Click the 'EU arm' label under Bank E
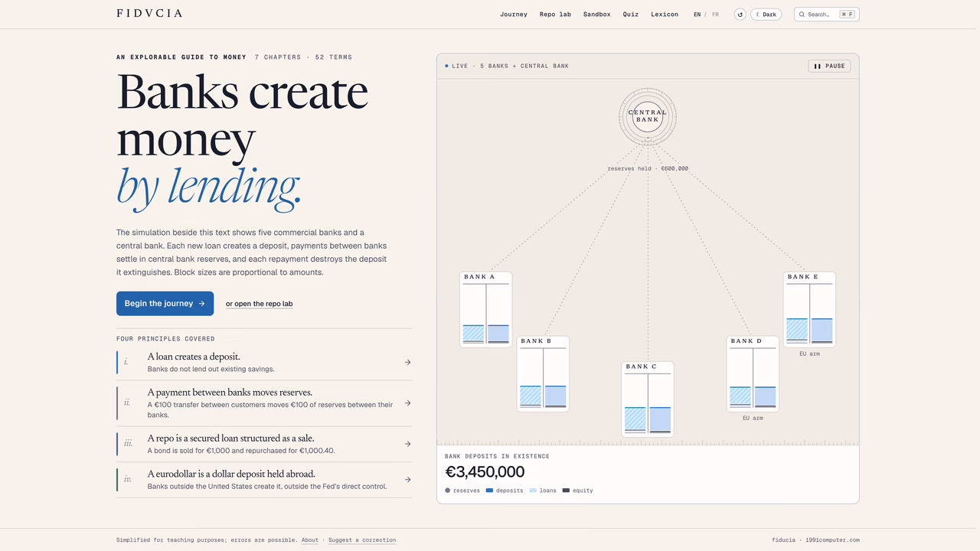Viewport: 980px width, 551px height. point(809,354)
